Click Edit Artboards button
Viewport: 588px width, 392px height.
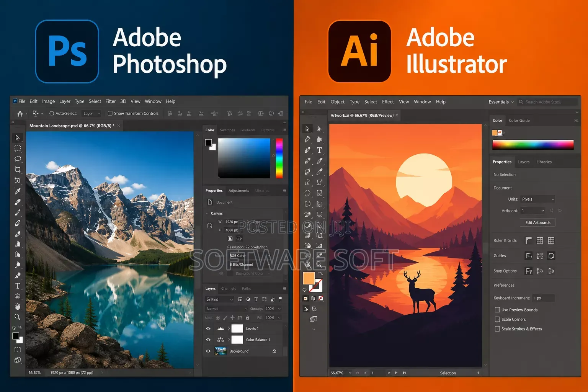538,222
